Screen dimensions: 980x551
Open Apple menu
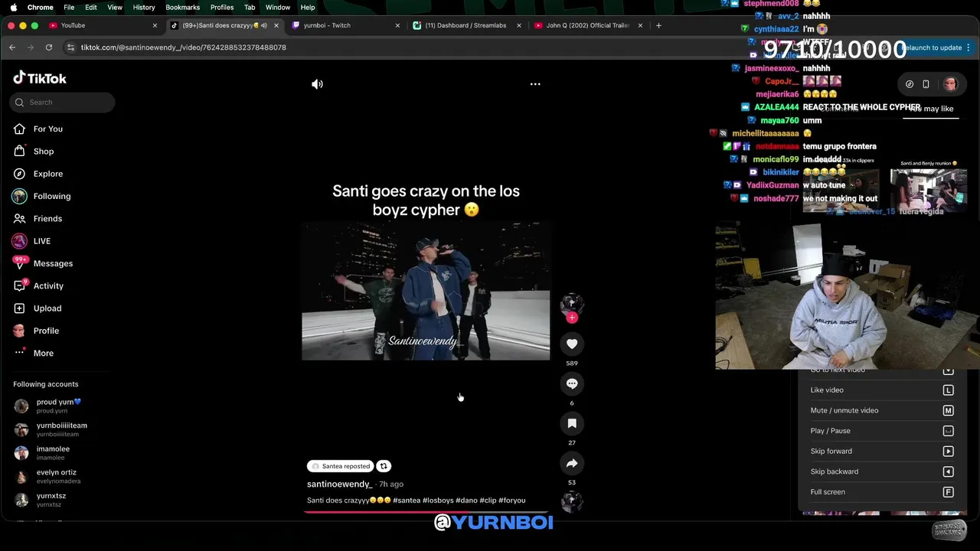13,7
